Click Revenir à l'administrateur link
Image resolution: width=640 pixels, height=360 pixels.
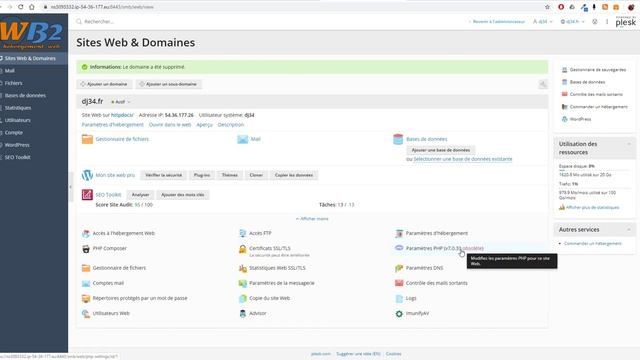tap(498, 22)
